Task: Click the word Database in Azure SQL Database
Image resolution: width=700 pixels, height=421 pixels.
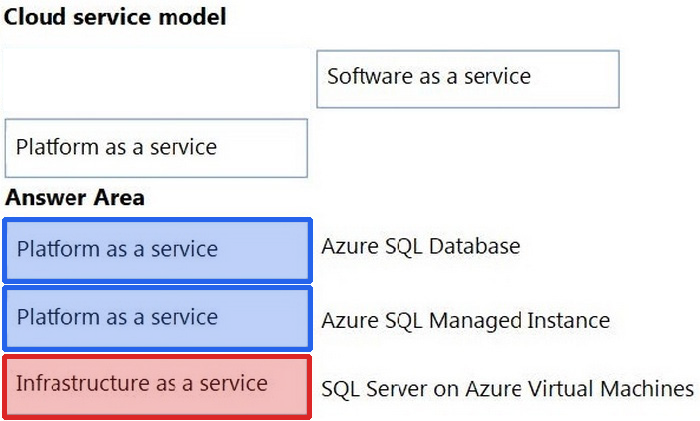Action: click(x=475, y=246)
